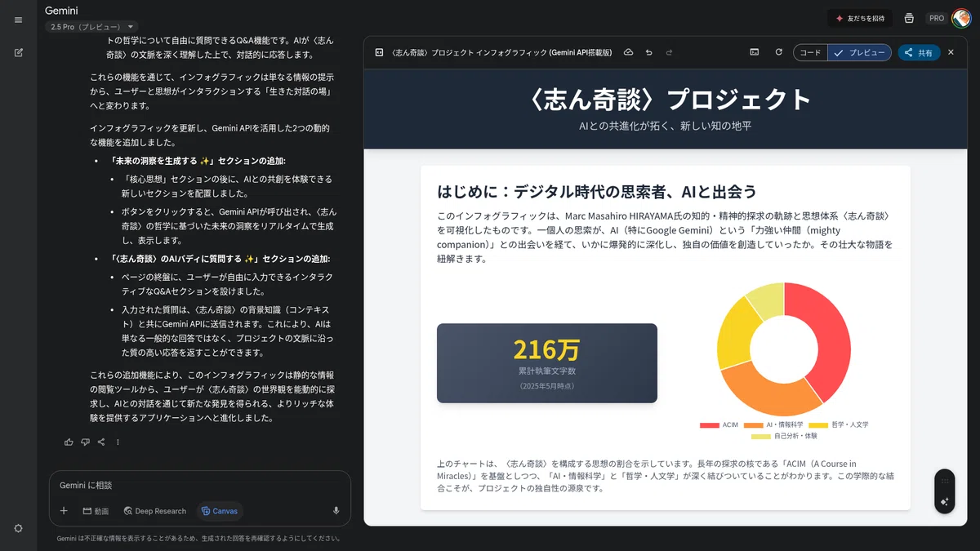Click the 共有 share button
The height and width of the screenshot is (551, 980).
point(919,52)
